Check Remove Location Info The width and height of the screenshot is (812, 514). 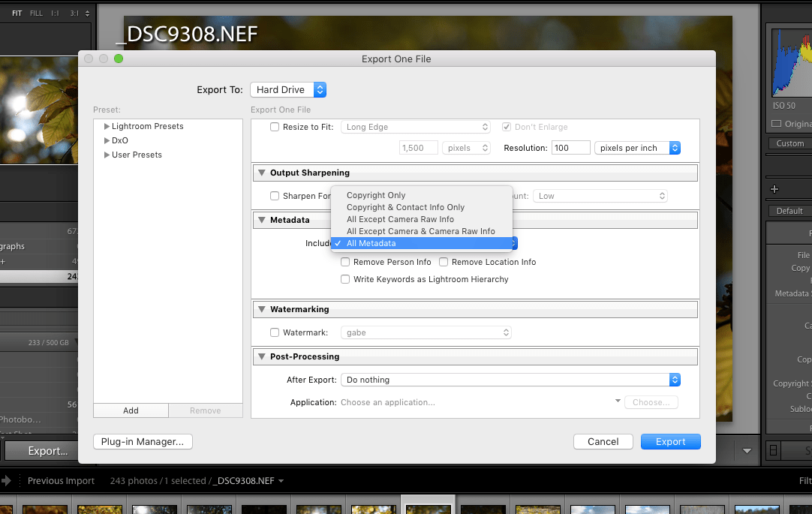coord(442,262)
